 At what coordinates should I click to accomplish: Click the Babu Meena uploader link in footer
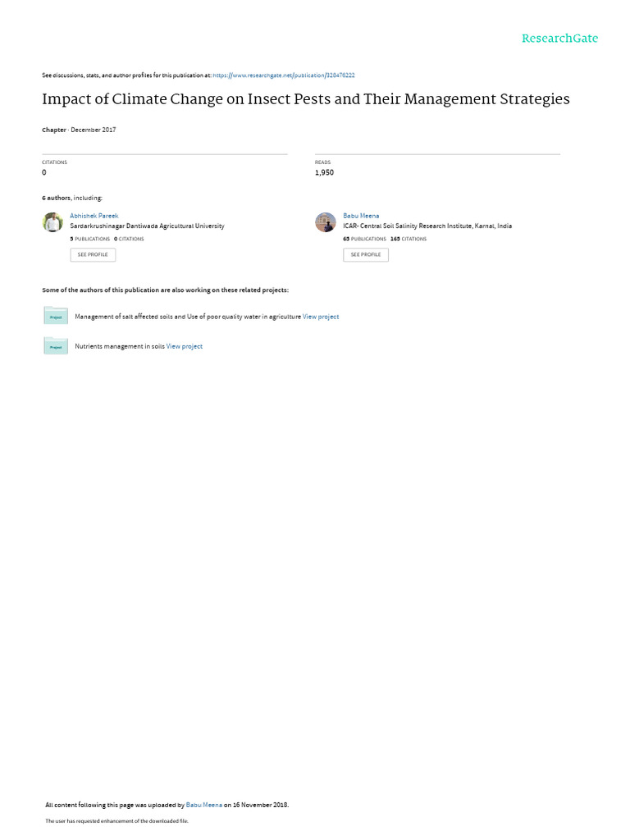204,805
